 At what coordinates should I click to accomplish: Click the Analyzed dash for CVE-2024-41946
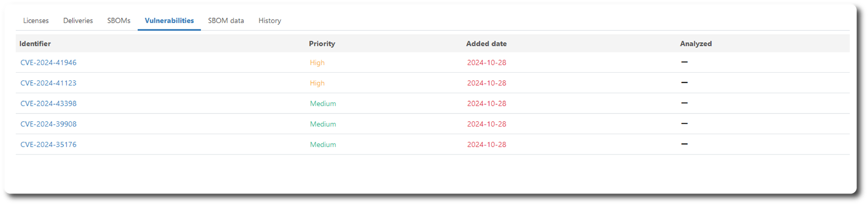click(684, 62)
